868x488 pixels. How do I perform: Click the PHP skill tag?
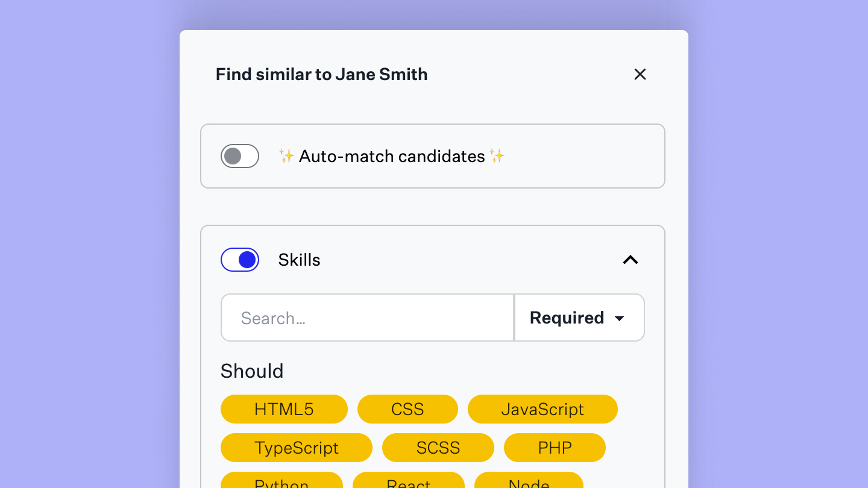click(555, 448)
